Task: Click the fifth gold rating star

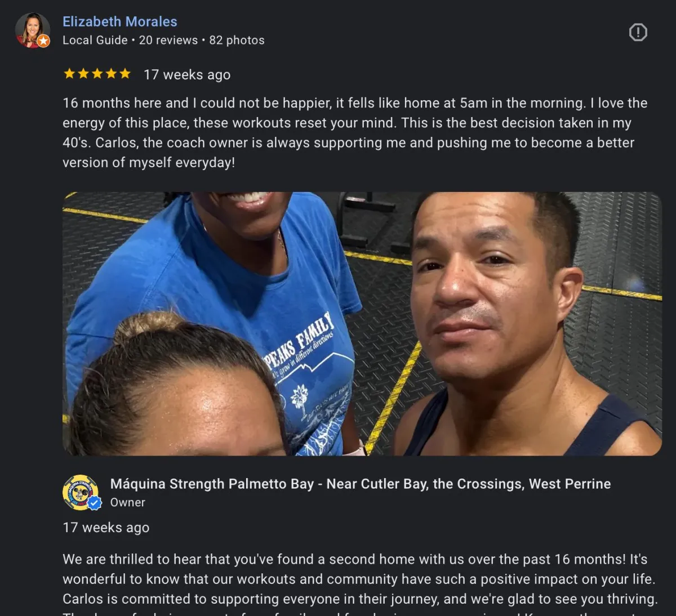Action: [x=125, y=74]
